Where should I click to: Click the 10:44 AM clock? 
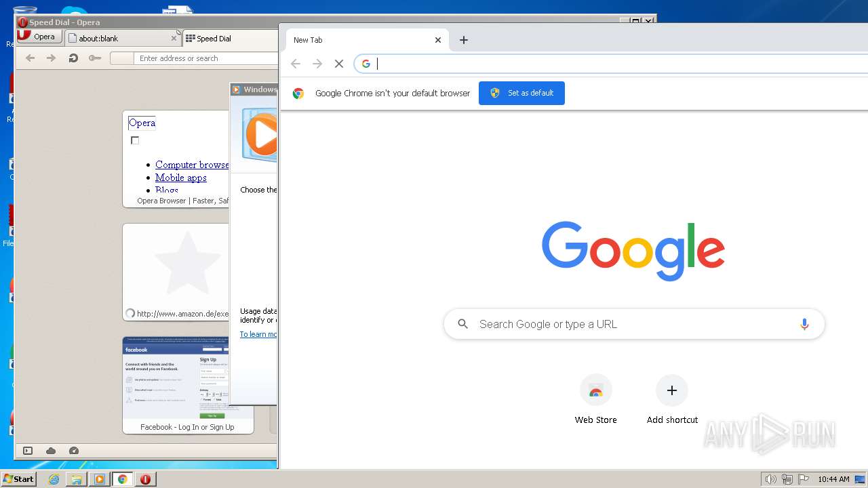click(x=833, y=479)
